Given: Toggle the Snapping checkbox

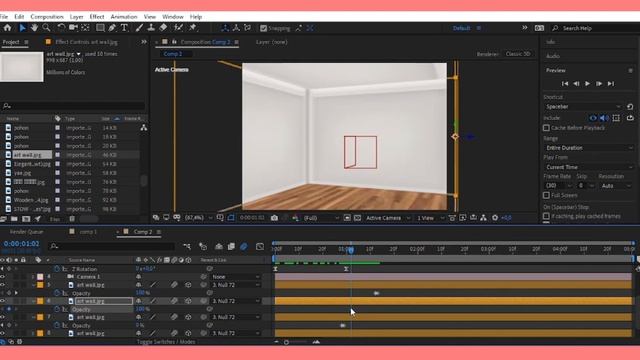Looking at the screenshot, I should click(x=264, y=28).
